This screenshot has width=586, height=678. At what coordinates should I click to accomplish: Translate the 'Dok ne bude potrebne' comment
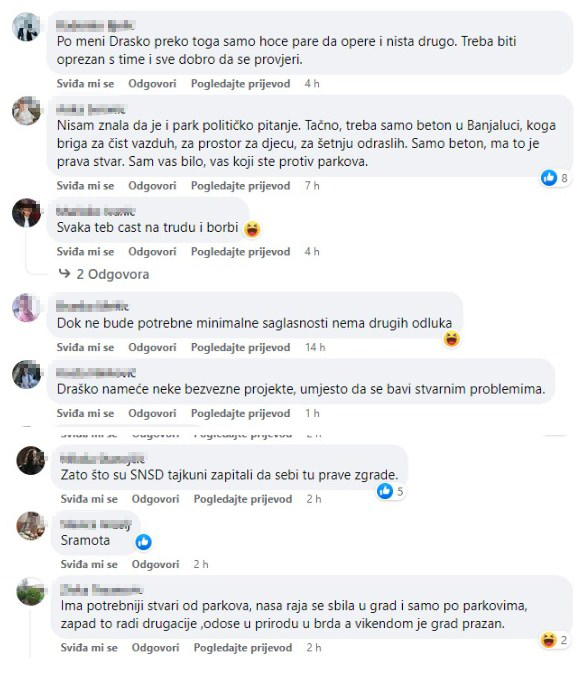click(x=240, y=347)
